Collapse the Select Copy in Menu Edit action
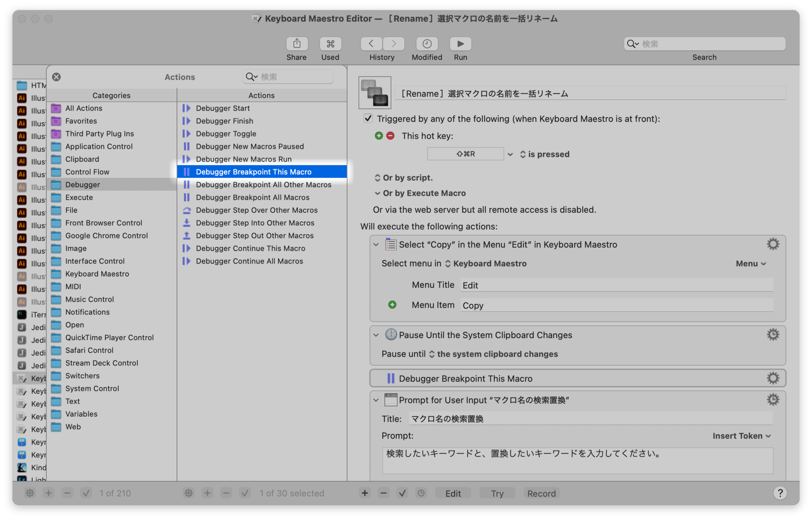The image size is (812, 520). [x=376, y=244]
